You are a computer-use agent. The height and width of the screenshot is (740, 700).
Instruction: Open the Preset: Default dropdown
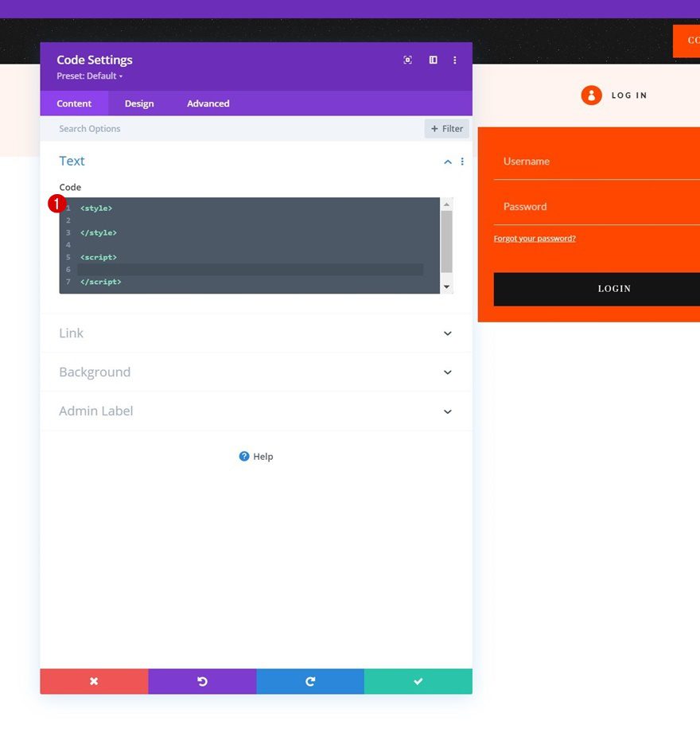tap(89, 76)
